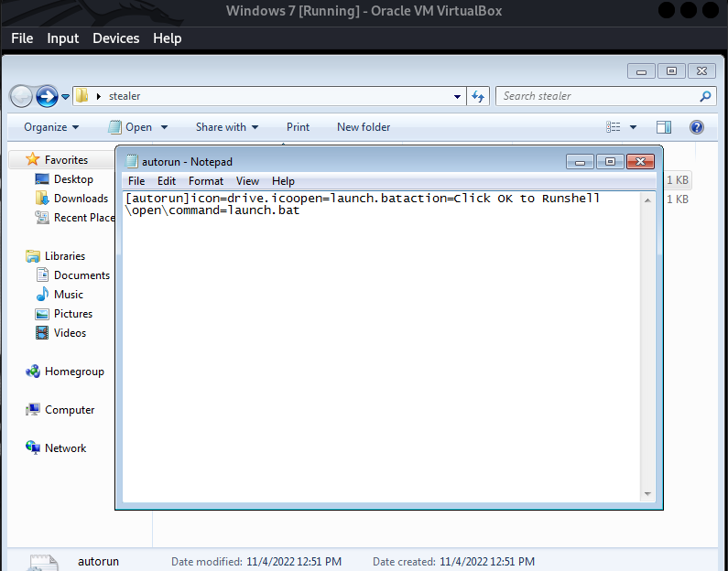
Task: Click the Explorer Back navigation arrow
Action: tap(21, 96)
